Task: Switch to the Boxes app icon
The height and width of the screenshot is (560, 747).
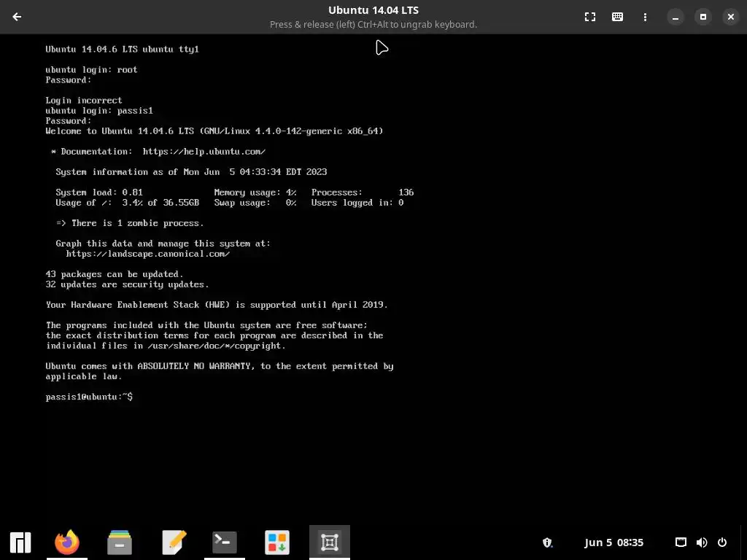Action: 330,542
